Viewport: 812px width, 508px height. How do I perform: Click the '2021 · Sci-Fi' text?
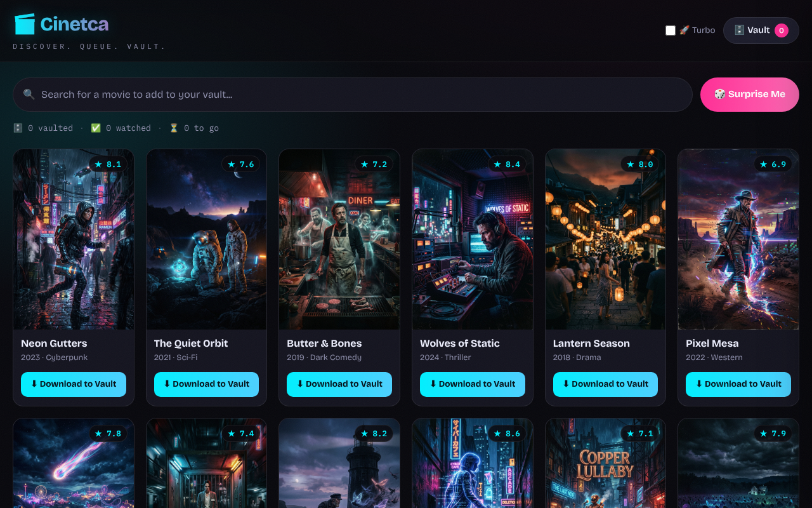(176, 358)
